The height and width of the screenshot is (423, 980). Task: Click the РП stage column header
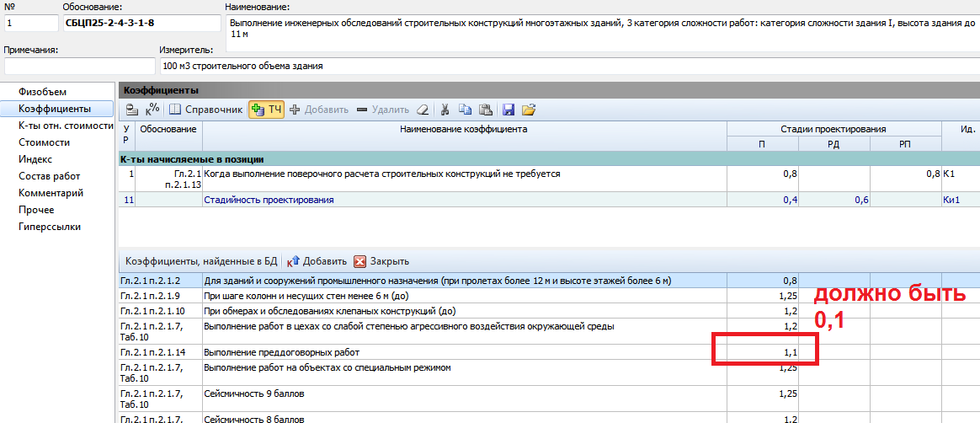pyautogui.click(x=905, y=144)
